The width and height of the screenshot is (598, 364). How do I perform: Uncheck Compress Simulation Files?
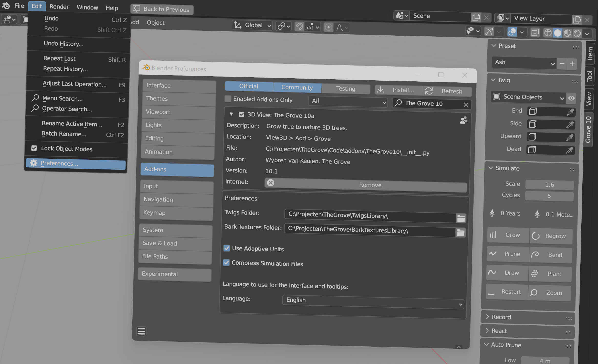pyautogui.click(x=226, y=262)
